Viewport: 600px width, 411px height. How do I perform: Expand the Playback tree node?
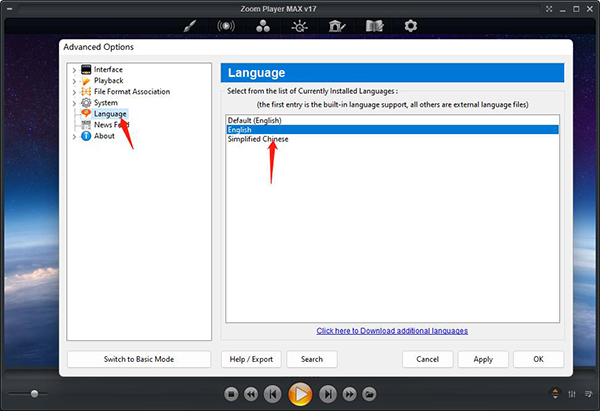click(x=74, y=80)
